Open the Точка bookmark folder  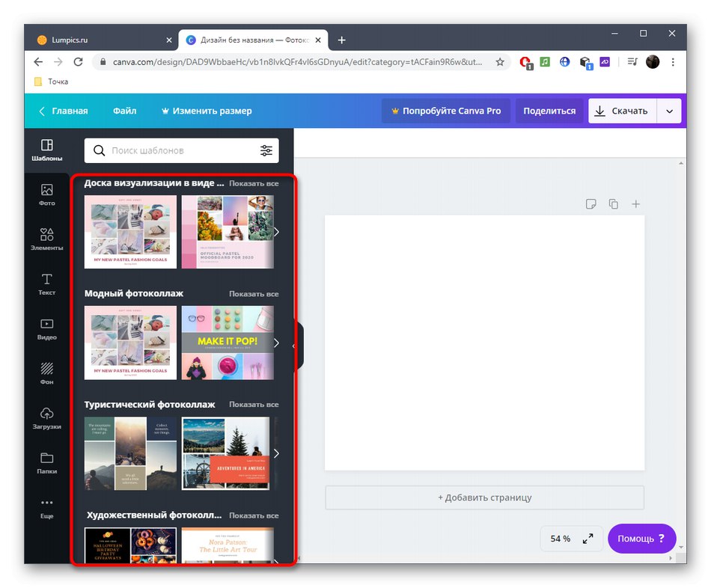pyautogui.click(x=51, y=82)
